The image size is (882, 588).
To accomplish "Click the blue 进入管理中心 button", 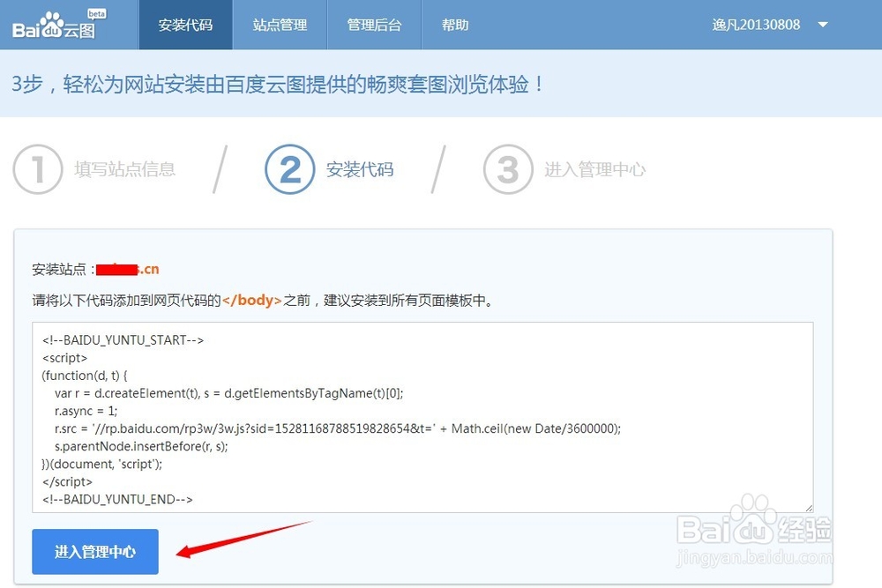I will pos(95,552).
